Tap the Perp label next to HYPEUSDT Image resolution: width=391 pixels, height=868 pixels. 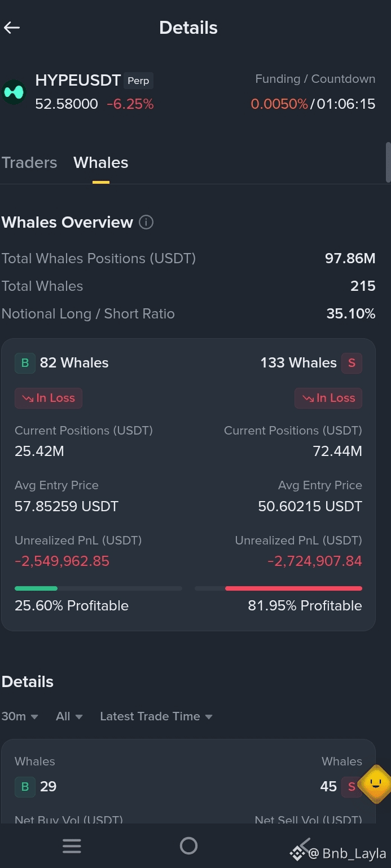138,81
